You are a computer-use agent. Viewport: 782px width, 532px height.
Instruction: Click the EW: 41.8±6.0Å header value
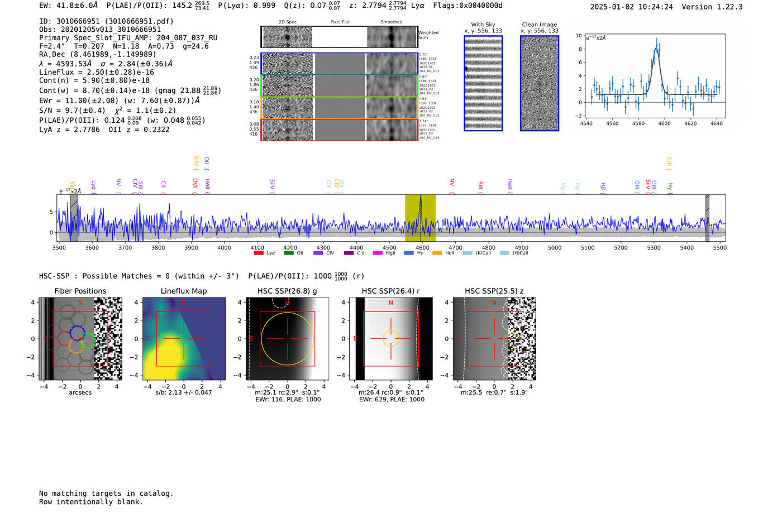pyautogui.click(x=68, y=6)
